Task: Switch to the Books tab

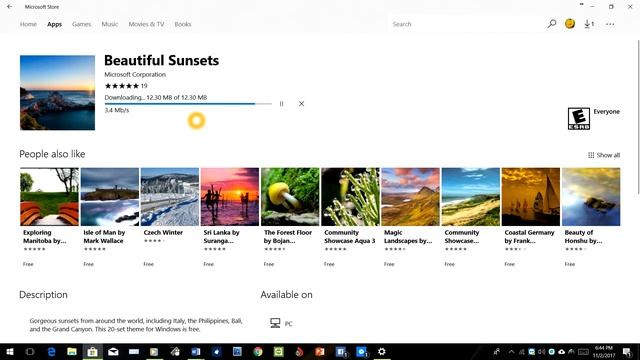Action: [182, 24]
